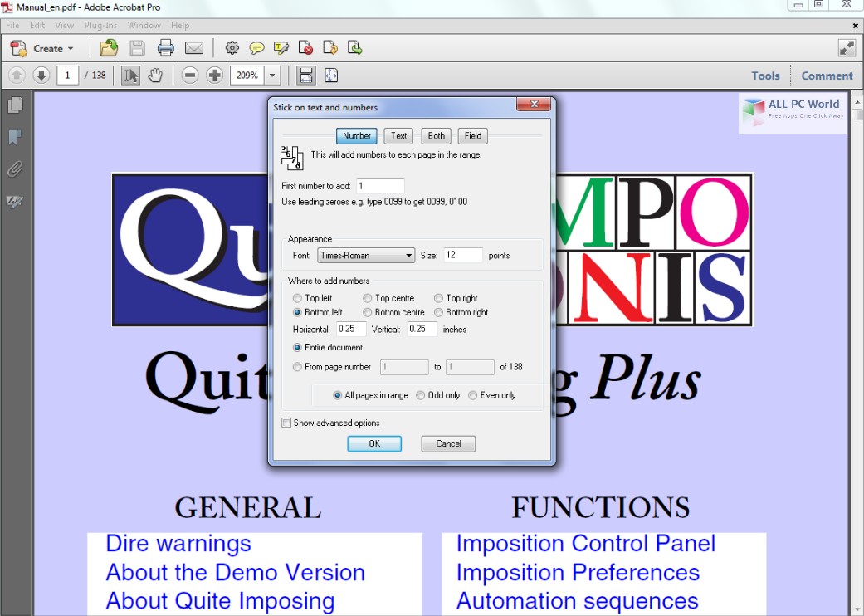Viewport: 864px width, 616px height.
Task: Open the Tools pane
Action: 765,76
